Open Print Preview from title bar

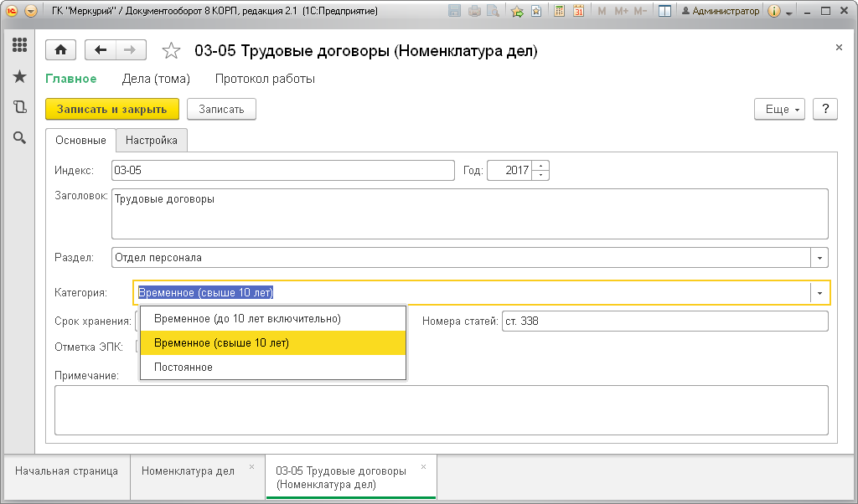tap(493, 11)
